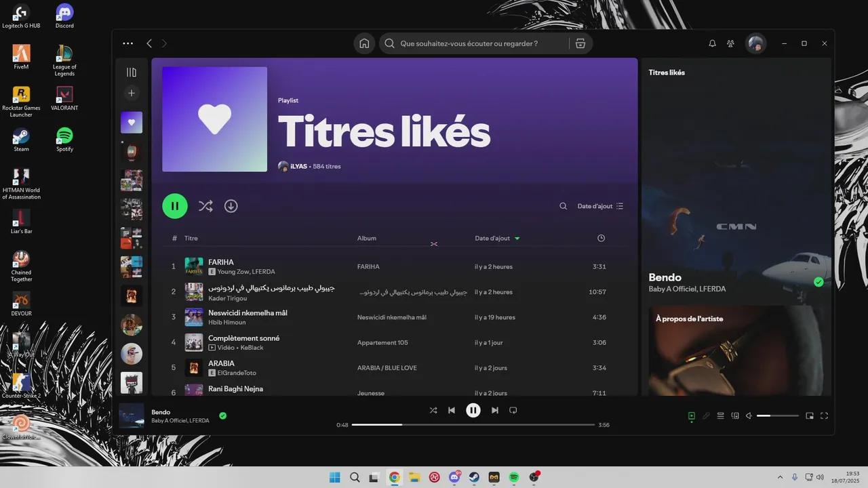868x488 pixels.
Task: Open artist Kader Tirigou
Action: [x=228, y=298]
